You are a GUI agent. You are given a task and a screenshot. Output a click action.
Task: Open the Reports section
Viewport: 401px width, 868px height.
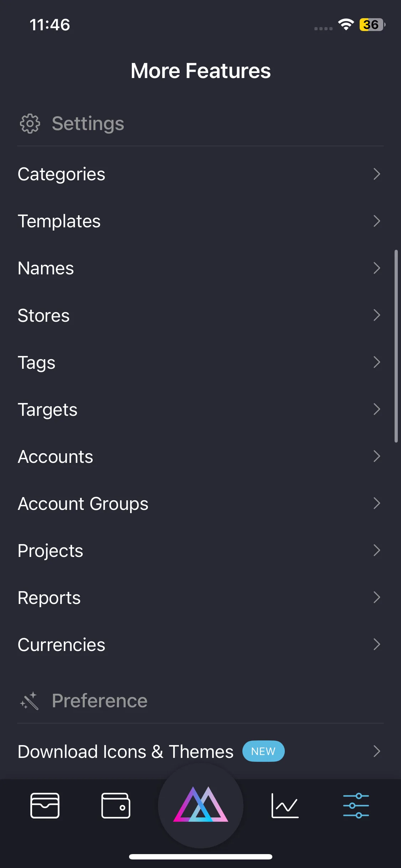[x=49, y=598]
